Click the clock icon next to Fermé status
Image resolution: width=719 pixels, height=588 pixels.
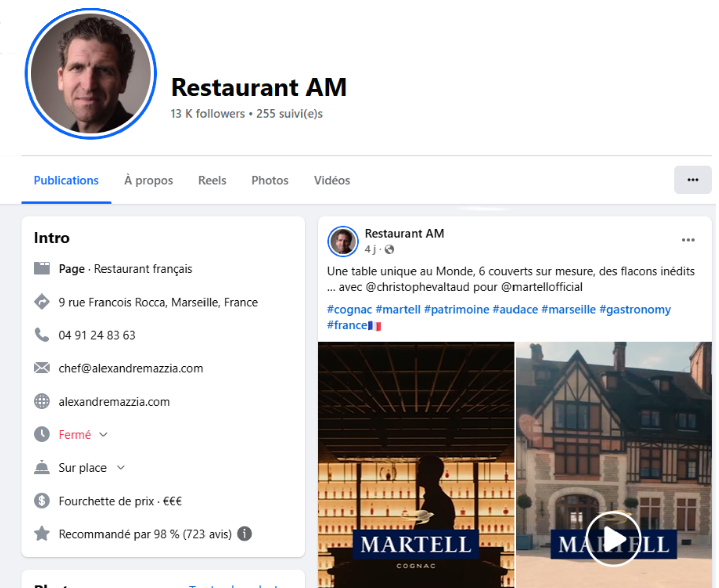click(x=42, y=434)
